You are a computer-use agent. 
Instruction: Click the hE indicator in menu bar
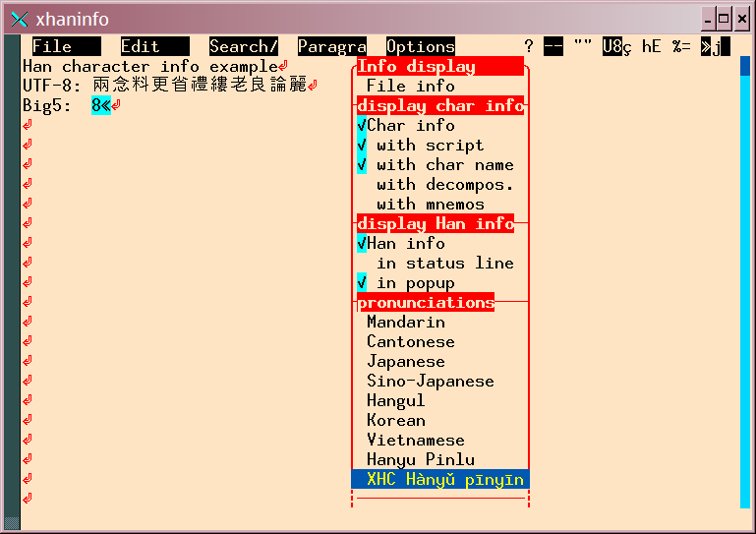coord(651,46)
